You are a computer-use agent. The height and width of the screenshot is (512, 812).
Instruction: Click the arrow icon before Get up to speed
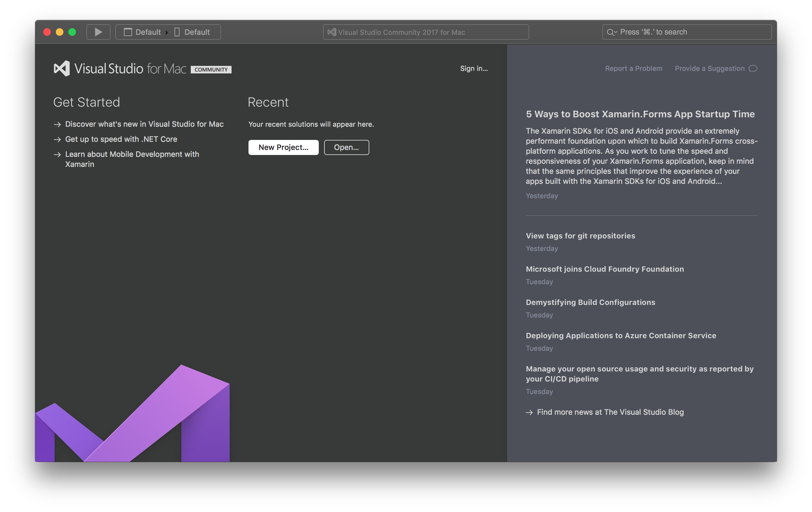tap(57, 140)
